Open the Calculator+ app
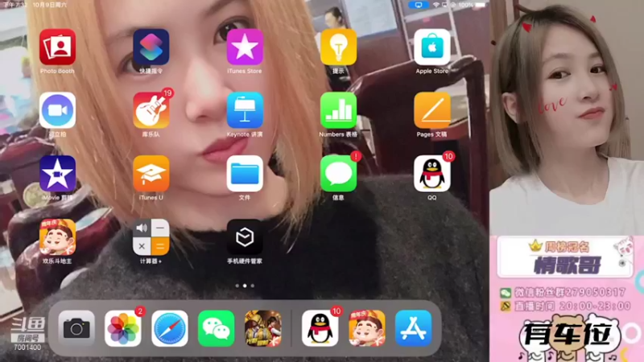The width and height of the screenshot is (644, 362). pyautogui.click(x=151, y=237)
